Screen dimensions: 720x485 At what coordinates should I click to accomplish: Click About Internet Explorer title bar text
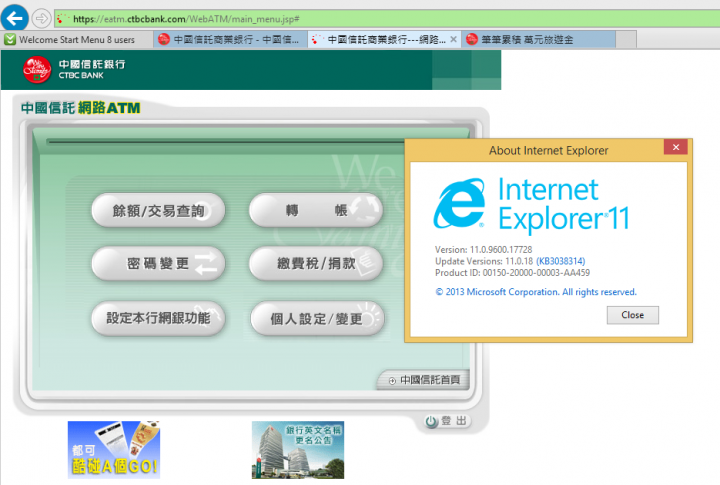click(x=548, y=151)
